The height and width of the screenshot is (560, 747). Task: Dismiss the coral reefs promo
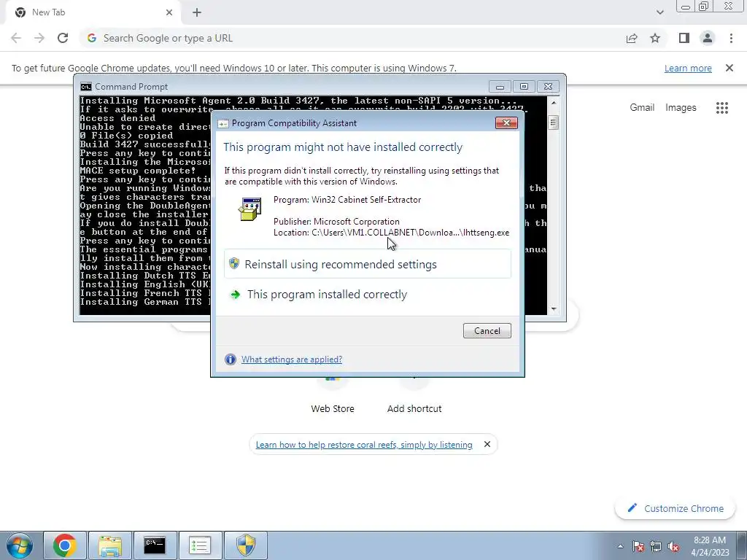point(487,444)
